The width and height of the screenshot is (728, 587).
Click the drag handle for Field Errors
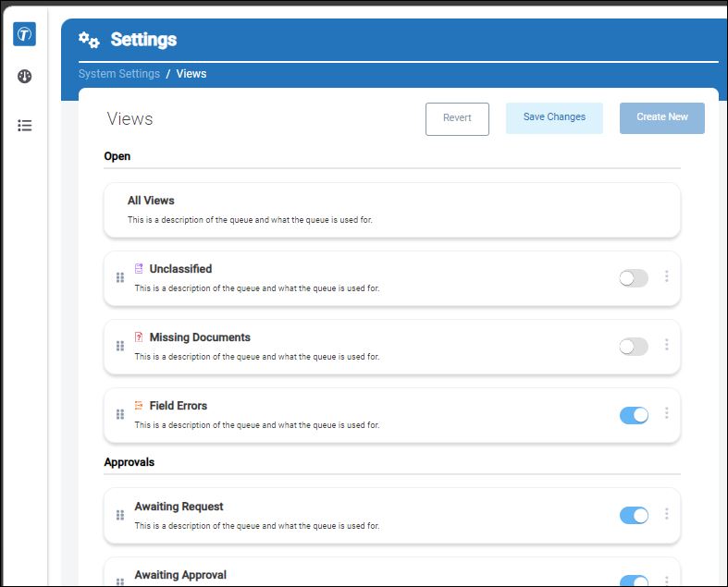pos(120,414)
